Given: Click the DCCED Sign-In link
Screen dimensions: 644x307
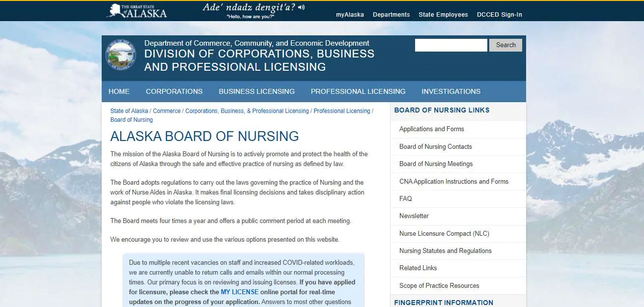Looking at the screenshot, I should pos(499,14).
